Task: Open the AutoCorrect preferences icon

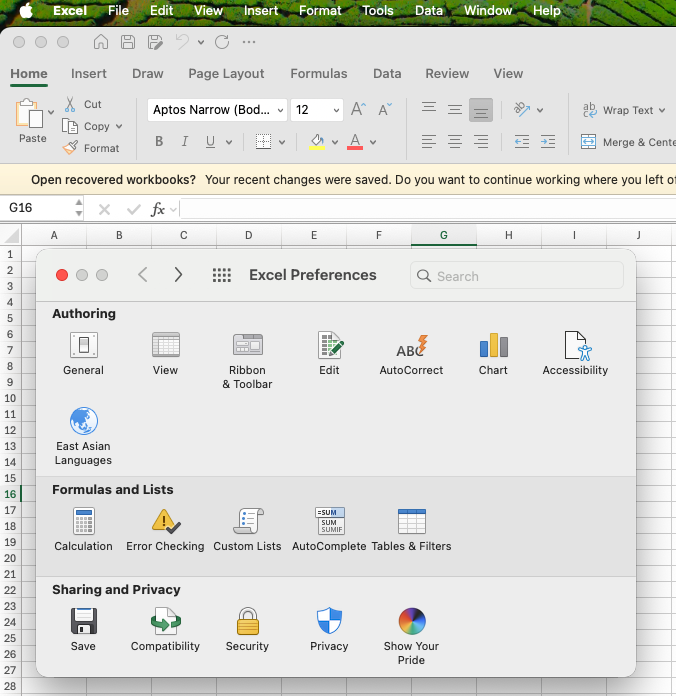Action: click(411, 353)
